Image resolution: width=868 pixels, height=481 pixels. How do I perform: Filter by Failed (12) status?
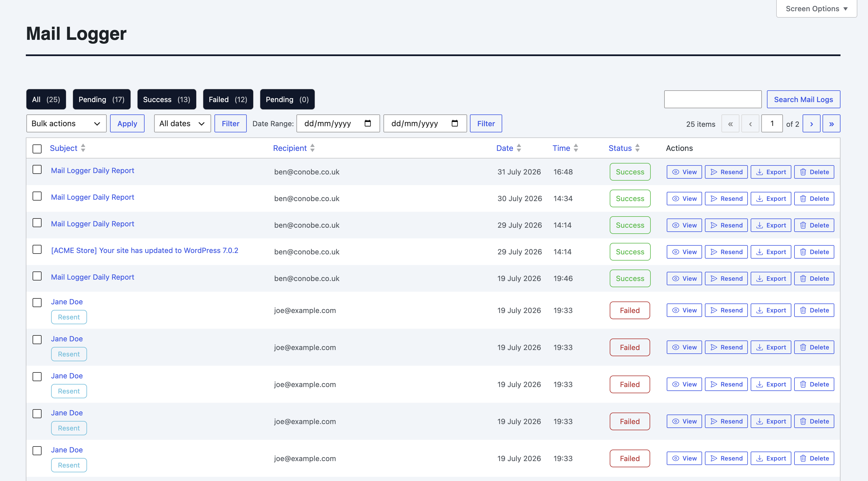(x=228, y=99)
